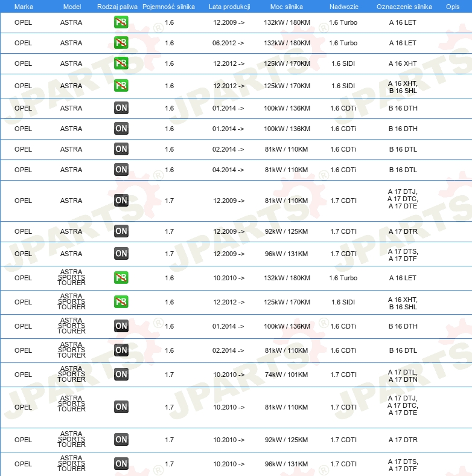Click the petrol icon in the Sports Tourer 132kW row
Viewport: 472px width, 476px height.
121,278
